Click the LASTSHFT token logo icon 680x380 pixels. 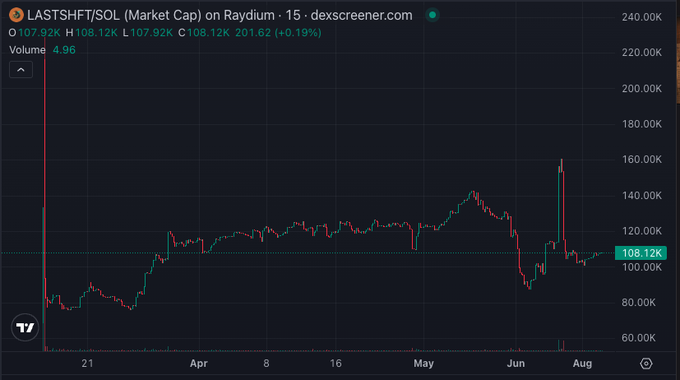pos(16,15)
